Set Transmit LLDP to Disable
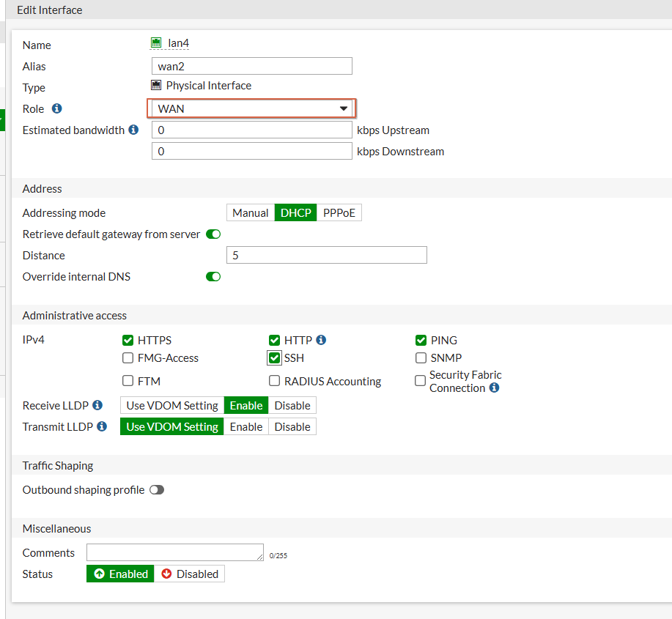The height and width of the screenshot is (619, 672). coord(292,426)
